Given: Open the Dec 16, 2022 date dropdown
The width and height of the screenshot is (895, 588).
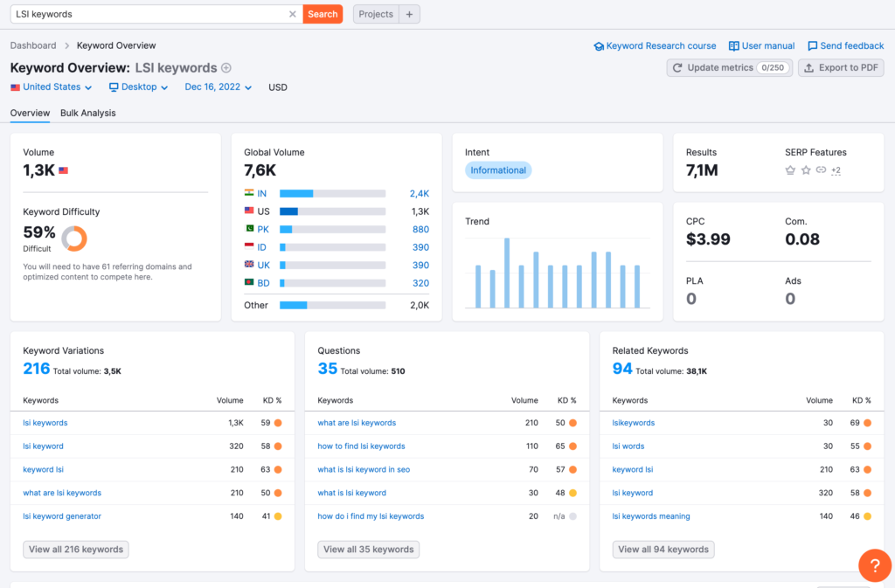Looking at the screenshot, I should coord(218,87).
